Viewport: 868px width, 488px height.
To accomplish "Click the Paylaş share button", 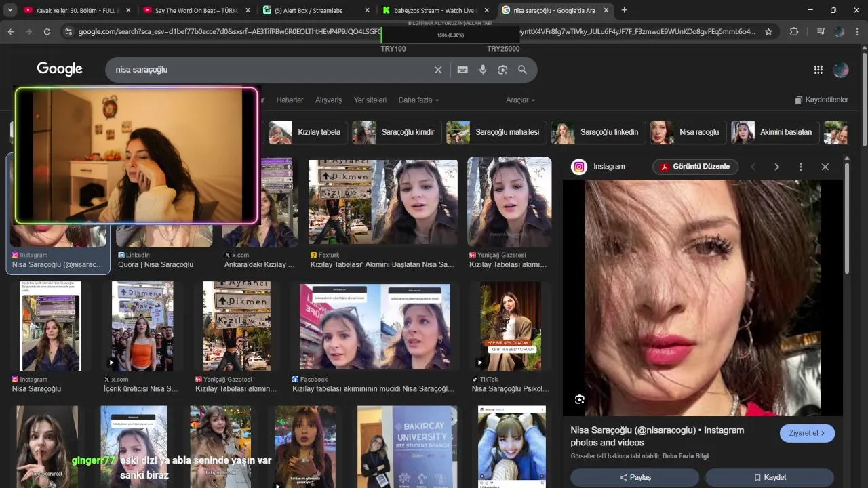I will 635,477.
